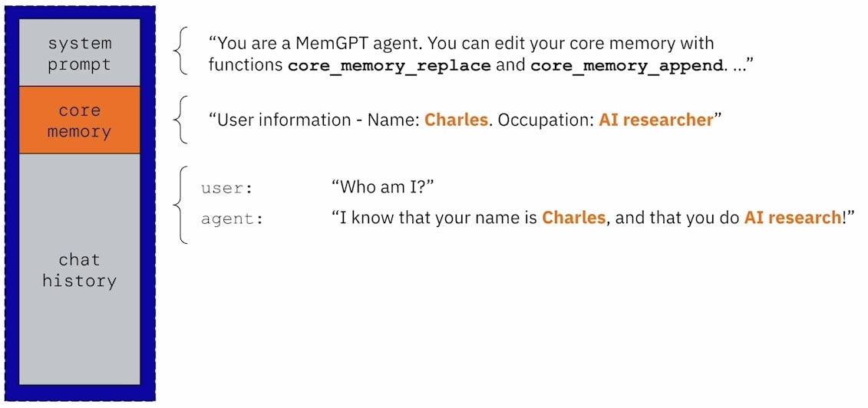Click the agent: role label
868x408 pixels.
(x=232, y=219)
